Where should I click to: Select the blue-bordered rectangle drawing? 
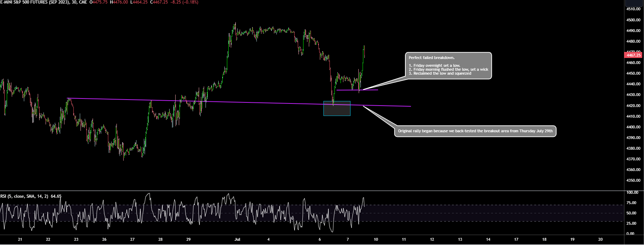click(x=337, y=108)
